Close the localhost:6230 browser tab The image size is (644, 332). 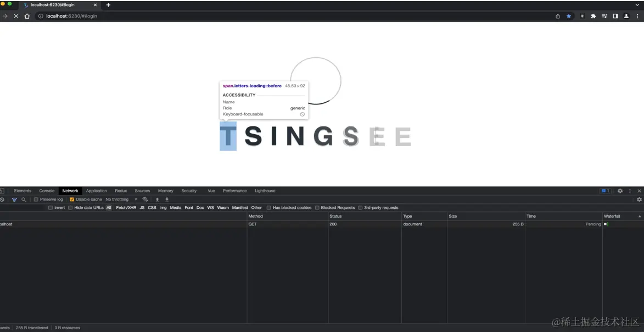pyautogui.click(x=96, y=5)
